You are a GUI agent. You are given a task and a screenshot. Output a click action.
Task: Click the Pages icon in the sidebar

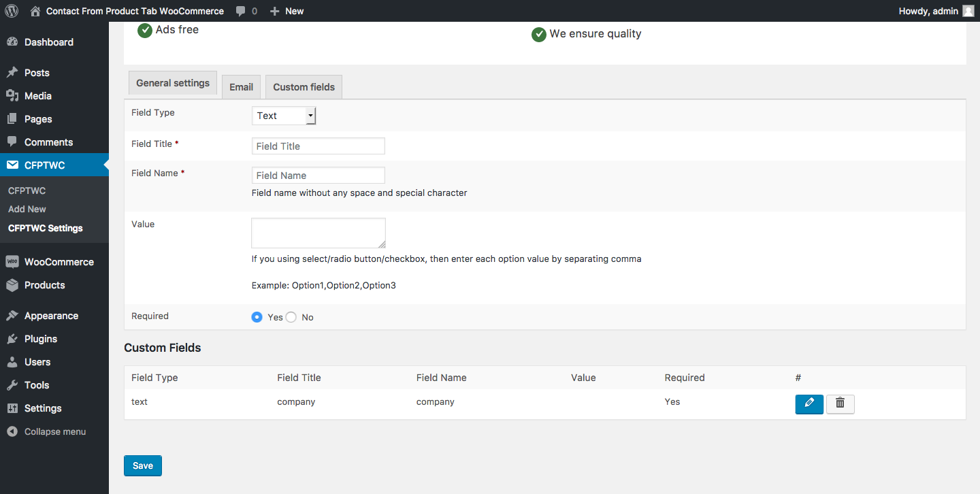click(x=12, y=119)
